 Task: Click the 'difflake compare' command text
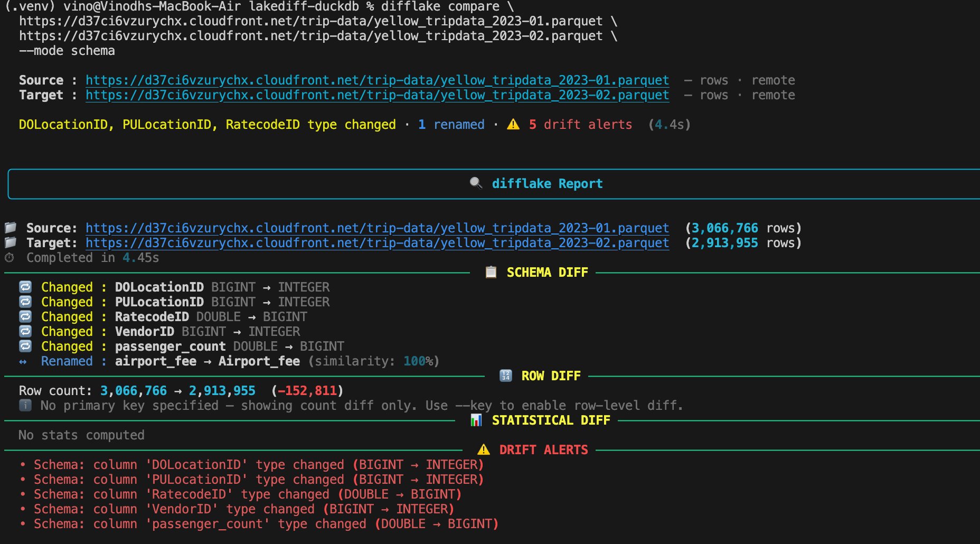(440, 7)
